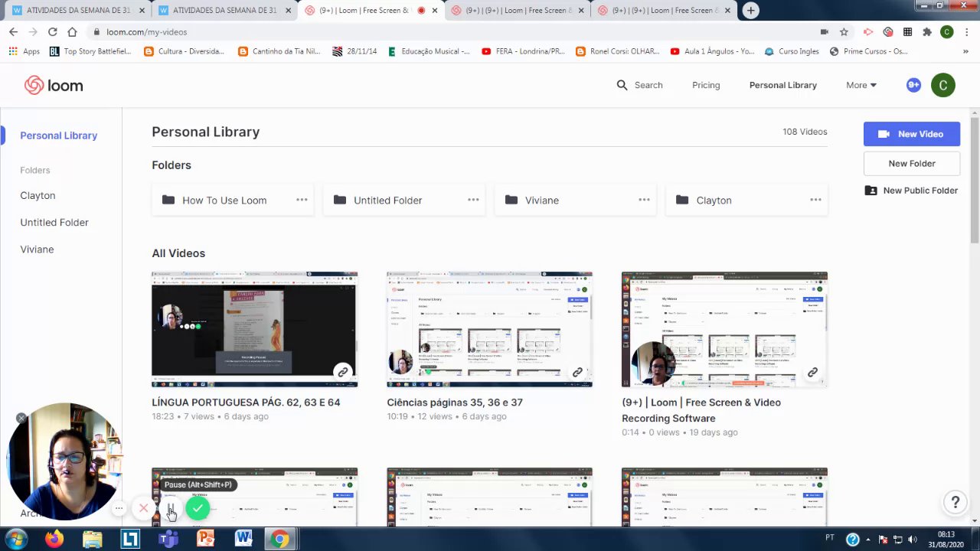The height and width of the screenshot is (551, 980).
Task: Copy link for the Free Screen & Video video
Action: (812, 373)
